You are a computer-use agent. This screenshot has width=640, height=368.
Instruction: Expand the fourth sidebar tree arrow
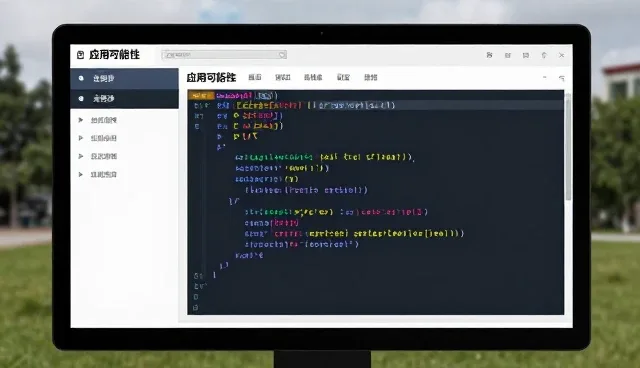tap(81, 174)
